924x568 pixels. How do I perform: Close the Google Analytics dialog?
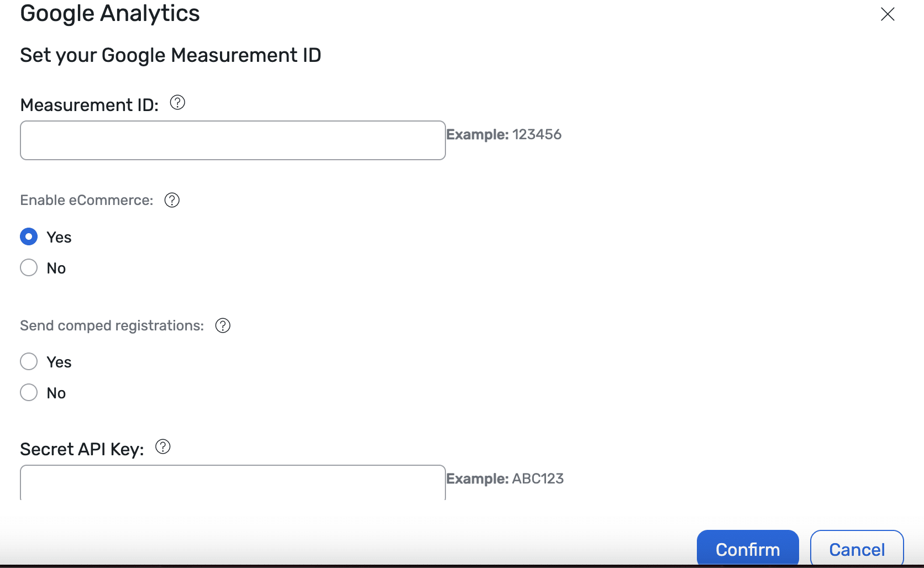(887, 14)
